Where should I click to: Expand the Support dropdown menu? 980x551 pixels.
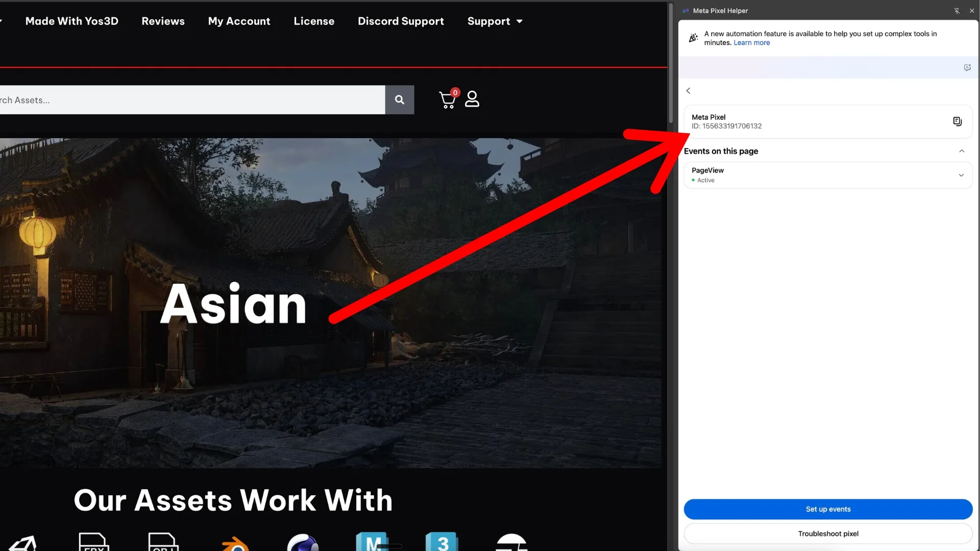point(495,21)
